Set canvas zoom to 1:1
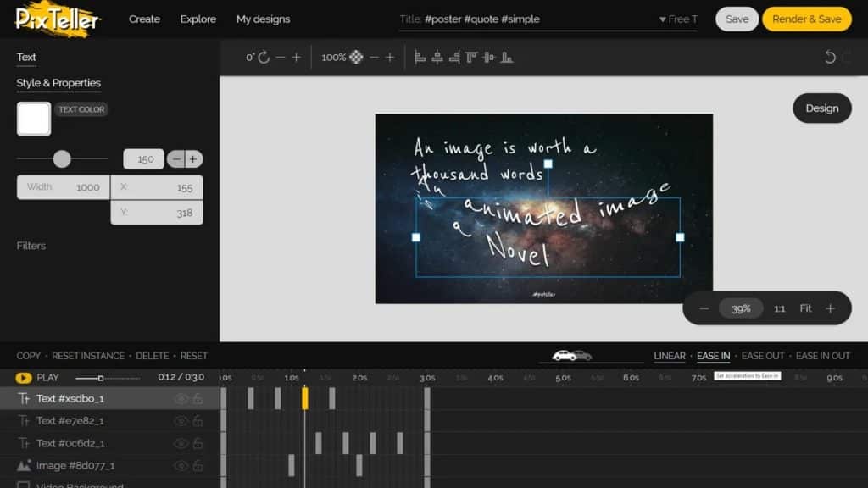The width and height of the screenshot is (868, 488). coord(780,308)
